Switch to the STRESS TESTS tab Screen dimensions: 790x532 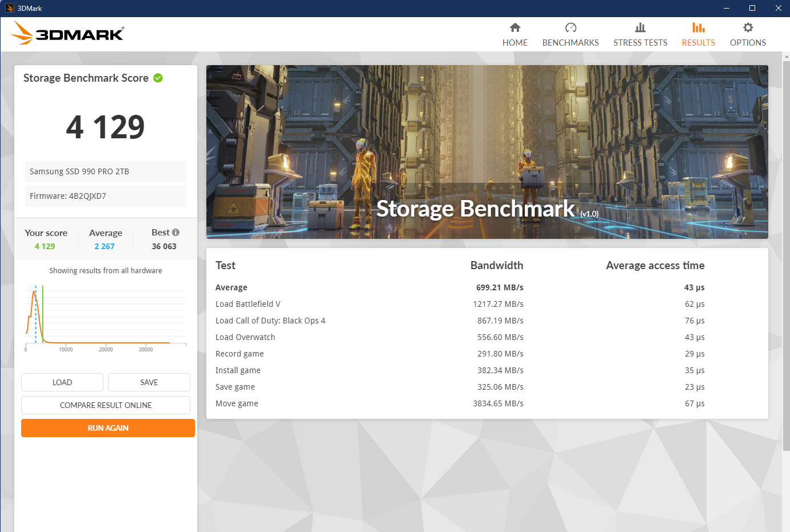640,43
